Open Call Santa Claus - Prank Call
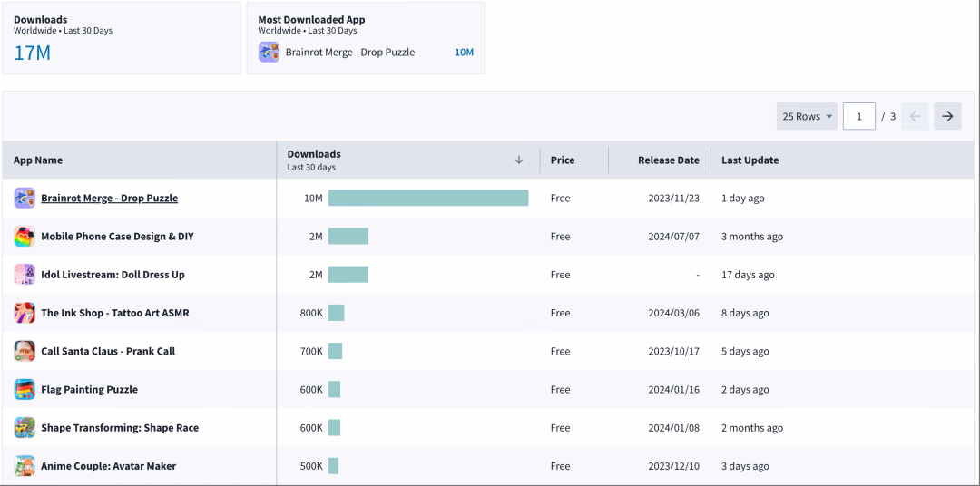Screen dimensions: 980x486 [108, 351]
